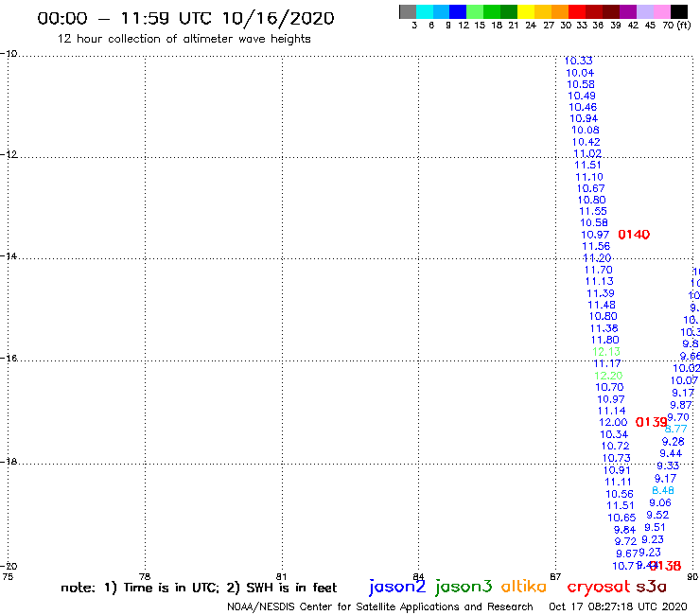Image resolution: width=700 pixels, height=615 pixels.
Task: Click the purple 42 ft legend swatch
Action: coord(628,11)
